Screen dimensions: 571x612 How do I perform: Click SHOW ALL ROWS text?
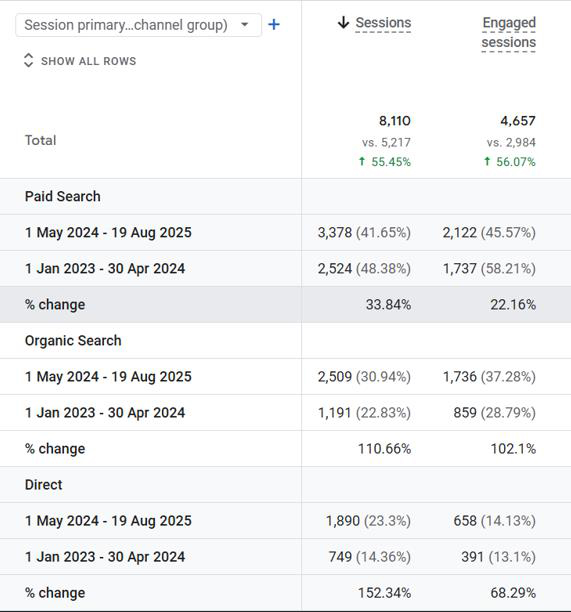click(x=89, y=61)
